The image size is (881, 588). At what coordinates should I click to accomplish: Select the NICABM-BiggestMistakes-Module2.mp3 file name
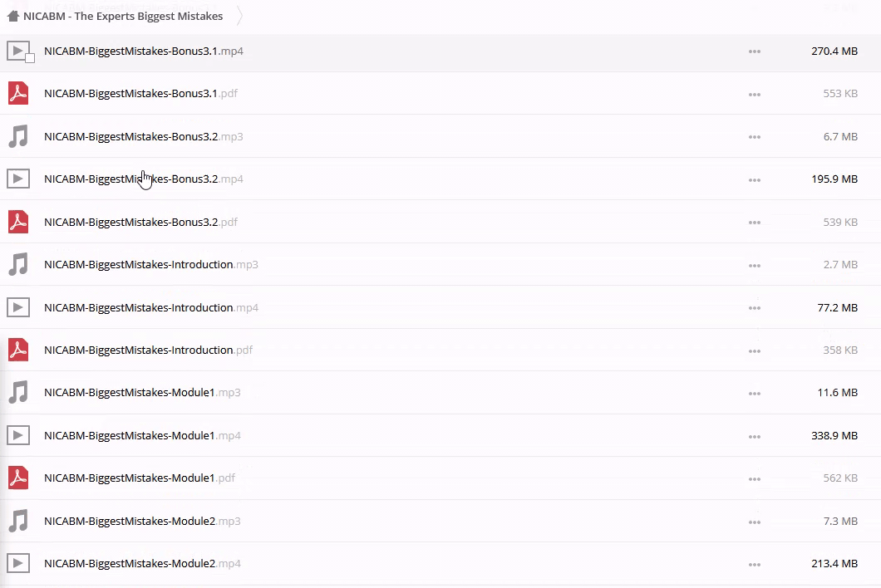pyautogui.click(x=142, y=522)
